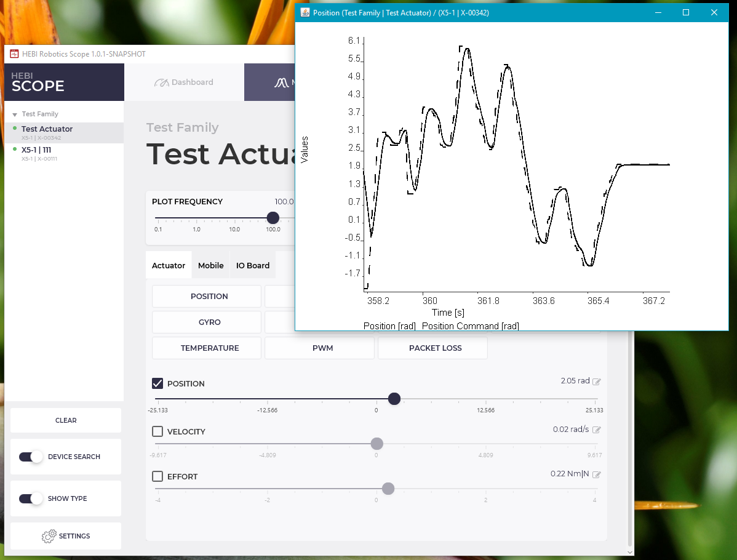Screen dimensions: 737x560
Task: Turn off the SHOW TYPE toggle
Action: point(30,498)
